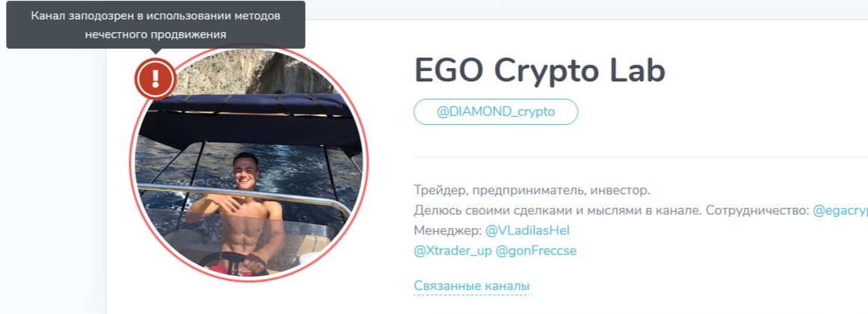
Task: Open the @Xtrader_up link
Action: coord(453,251)
